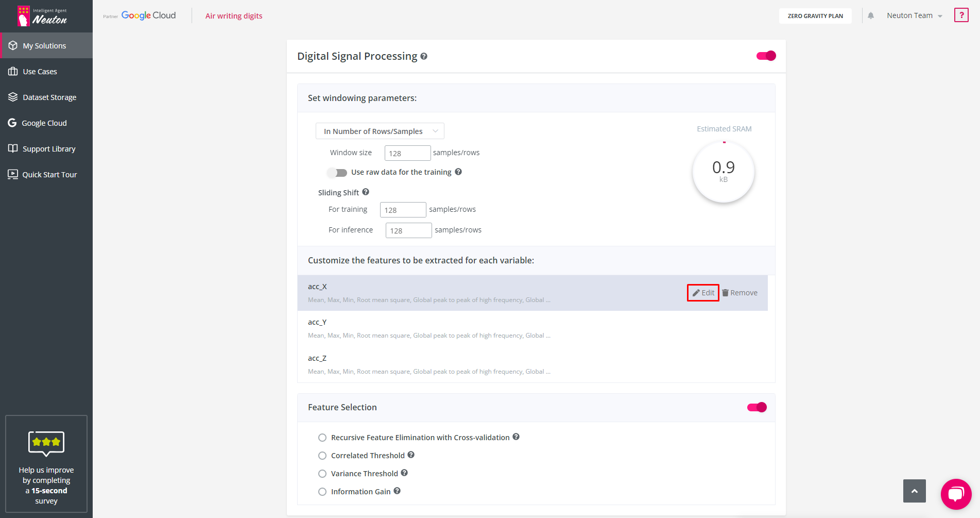Click Edit for acc_X features
Image resolution: width=980 pixels, height=518 pixels.
point(703,293)
